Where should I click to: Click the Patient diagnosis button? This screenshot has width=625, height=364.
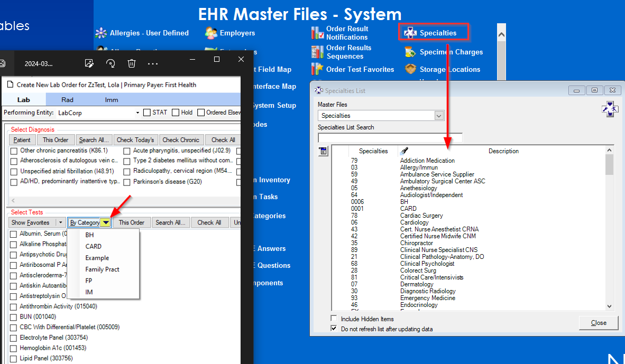point(22,140)
